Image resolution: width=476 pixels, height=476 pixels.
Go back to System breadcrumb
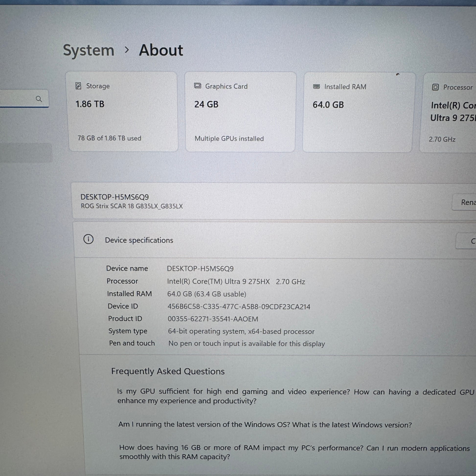point(89,50)
